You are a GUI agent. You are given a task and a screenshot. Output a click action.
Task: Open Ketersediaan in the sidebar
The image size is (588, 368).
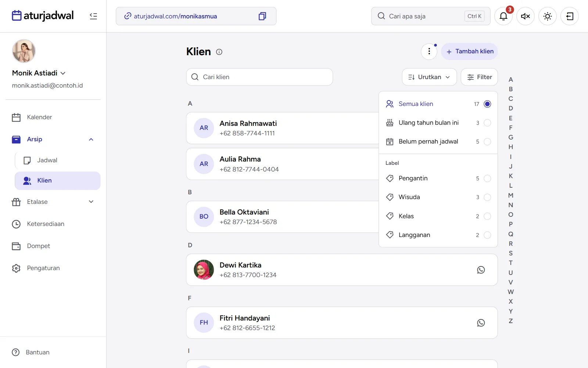point(53,224)
